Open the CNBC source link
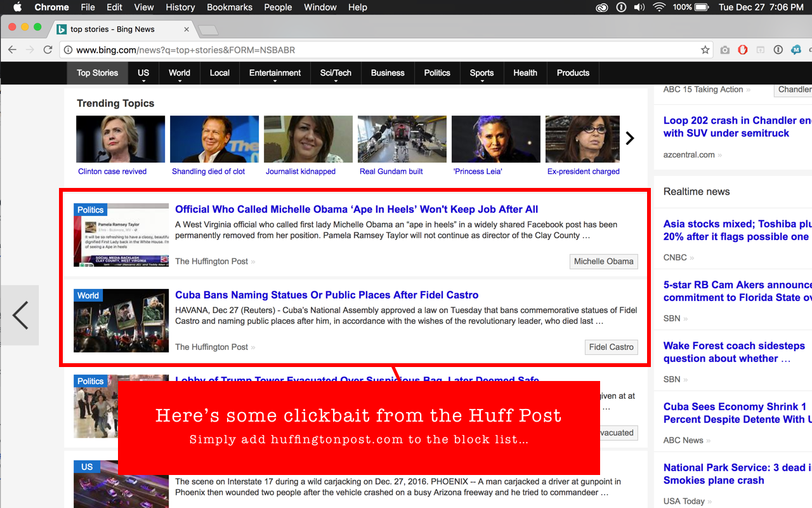The width and height of the screenshot is (812, 508). (x=675, y=257)
